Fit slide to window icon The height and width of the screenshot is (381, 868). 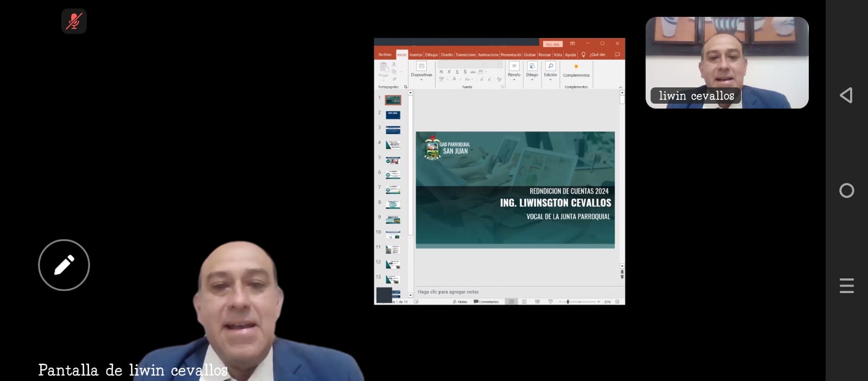point(617,302)
